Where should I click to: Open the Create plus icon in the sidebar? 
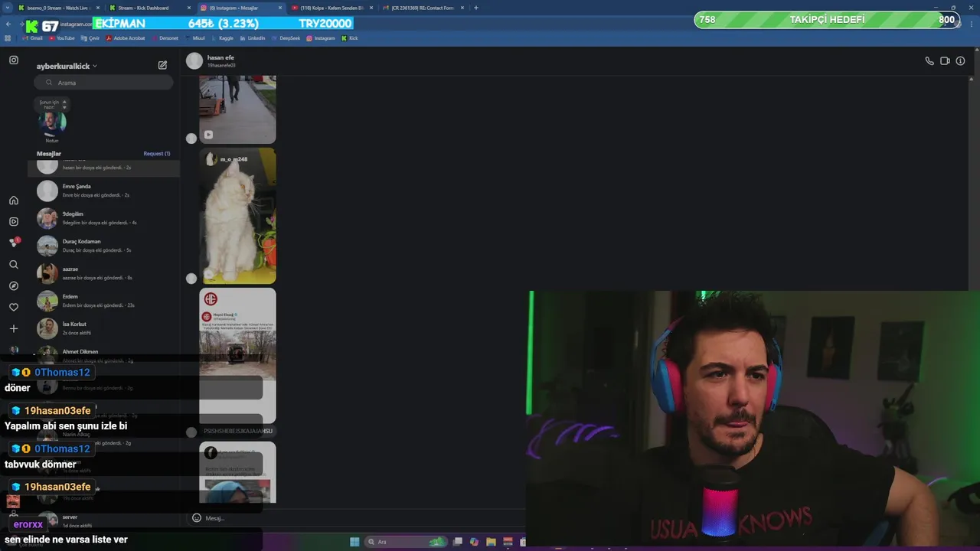point(14,329)
